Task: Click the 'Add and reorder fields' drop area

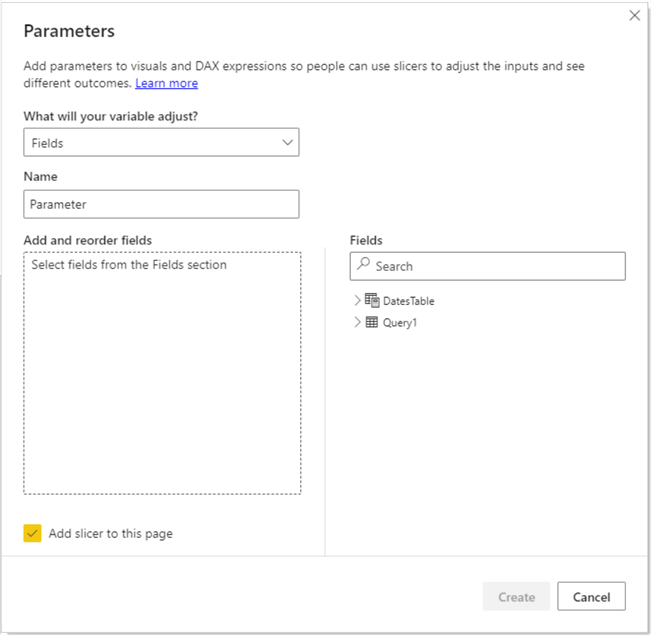Action: point(162,380)
